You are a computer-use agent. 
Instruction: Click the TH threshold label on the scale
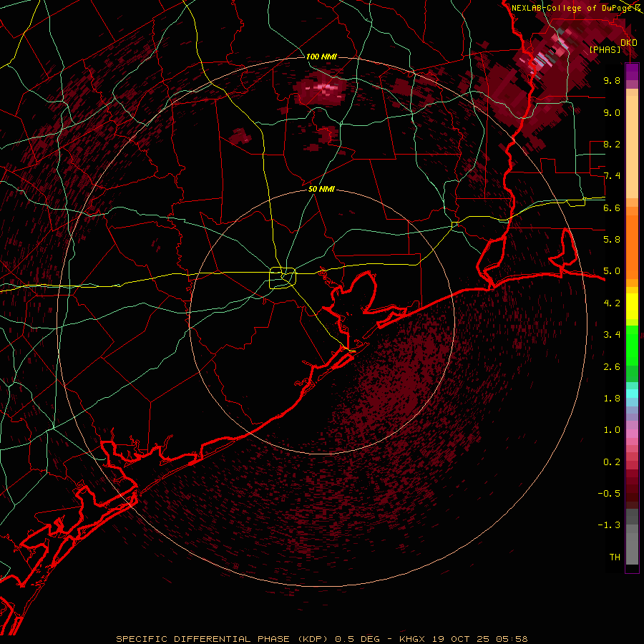615,557
